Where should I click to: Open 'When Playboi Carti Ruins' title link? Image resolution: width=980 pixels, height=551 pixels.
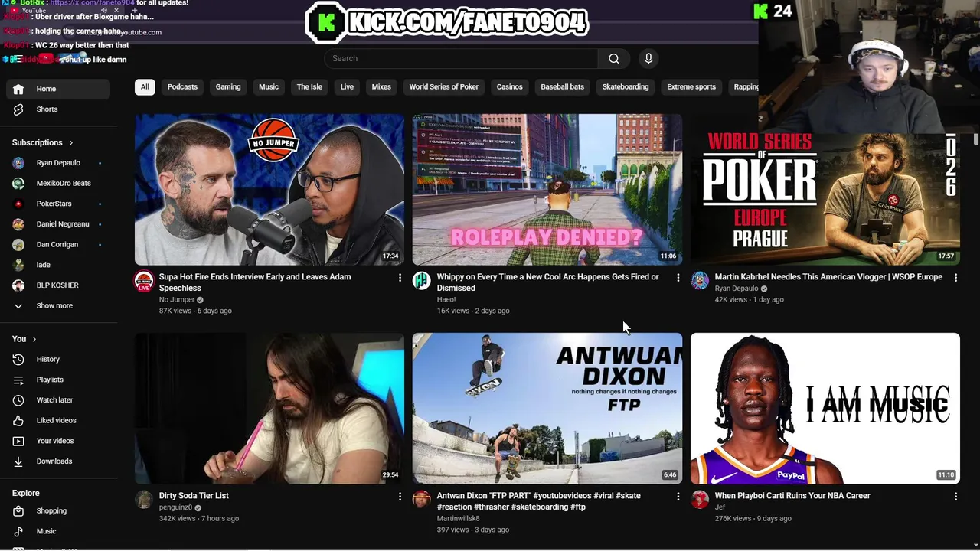coord(792,496)
